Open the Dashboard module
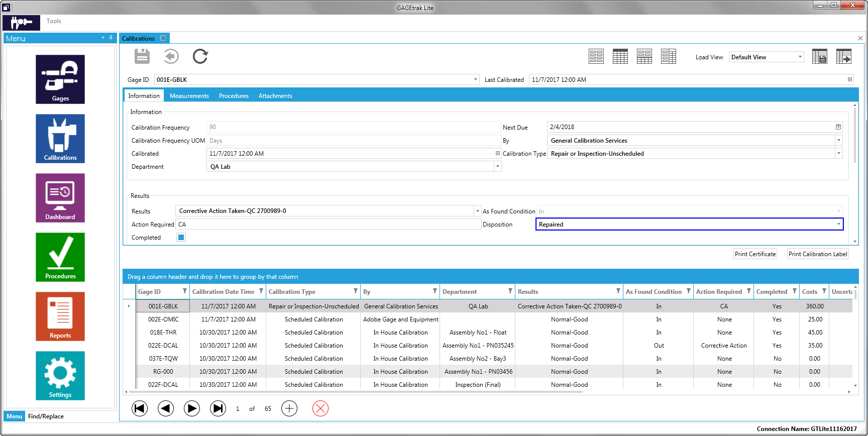This screenshot has width=868, height=436. [x=60, y=198]
